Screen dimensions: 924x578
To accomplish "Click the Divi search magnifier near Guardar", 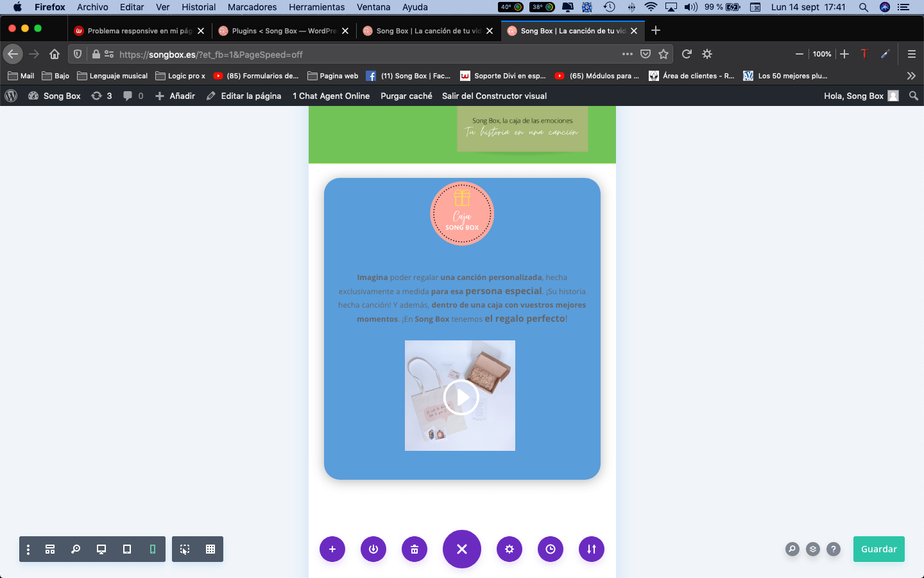I will coord(792,549).
